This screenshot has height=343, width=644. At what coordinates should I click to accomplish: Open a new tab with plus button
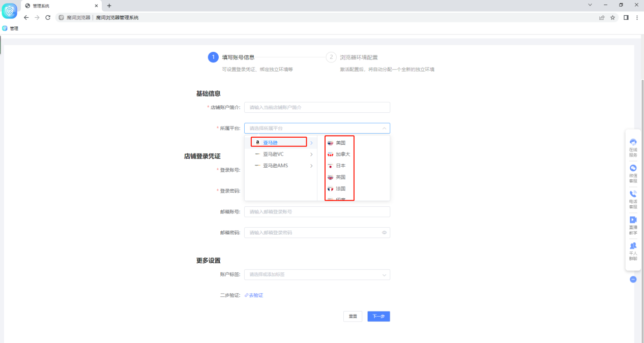[x=109, y=6]
